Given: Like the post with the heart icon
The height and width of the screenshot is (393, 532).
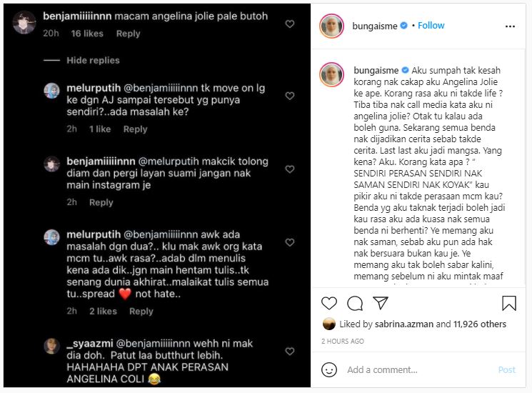Looking at the screenshot, I should click(x=328, y=303).
